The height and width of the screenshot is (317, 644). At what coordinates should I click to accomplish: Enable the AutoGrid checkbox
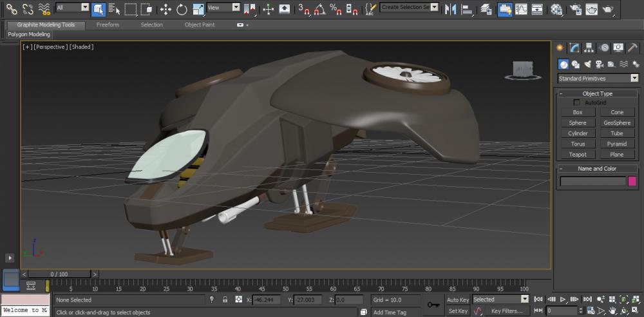coord(577,102)
